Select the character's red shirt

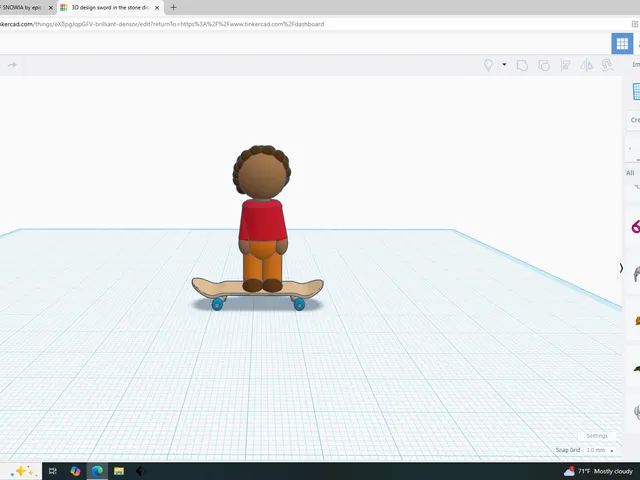[x=263, y=220]
